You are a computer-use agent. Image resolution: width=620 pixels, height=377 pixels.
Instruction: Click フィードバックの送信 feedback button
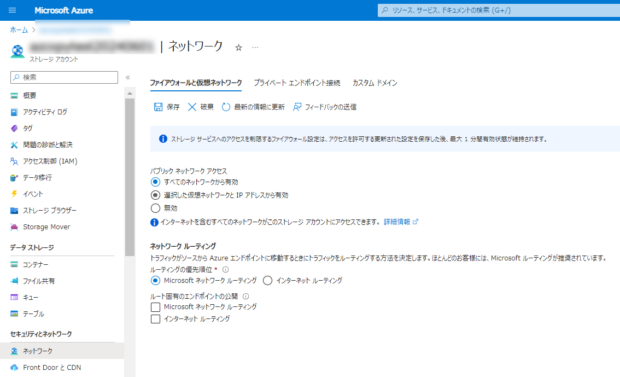click(x=325, y=107)
